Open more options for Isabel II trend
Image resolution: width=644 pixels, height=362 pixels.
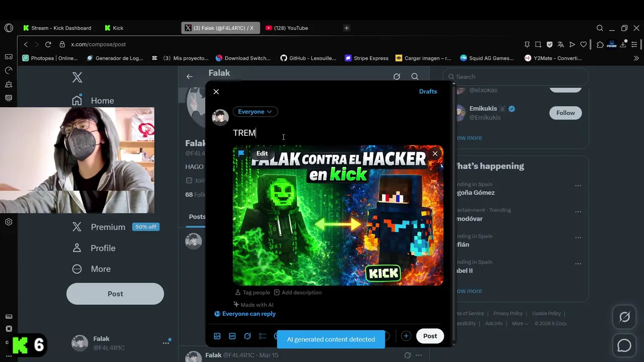click(578, 263)
